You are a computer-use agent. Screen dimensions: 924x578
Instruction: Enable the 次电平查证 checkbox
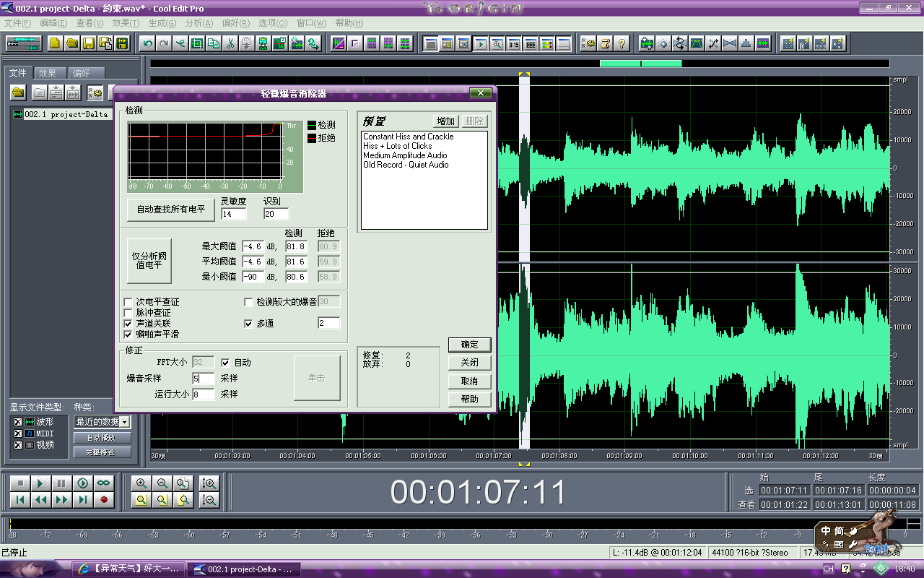click(128, 302)
